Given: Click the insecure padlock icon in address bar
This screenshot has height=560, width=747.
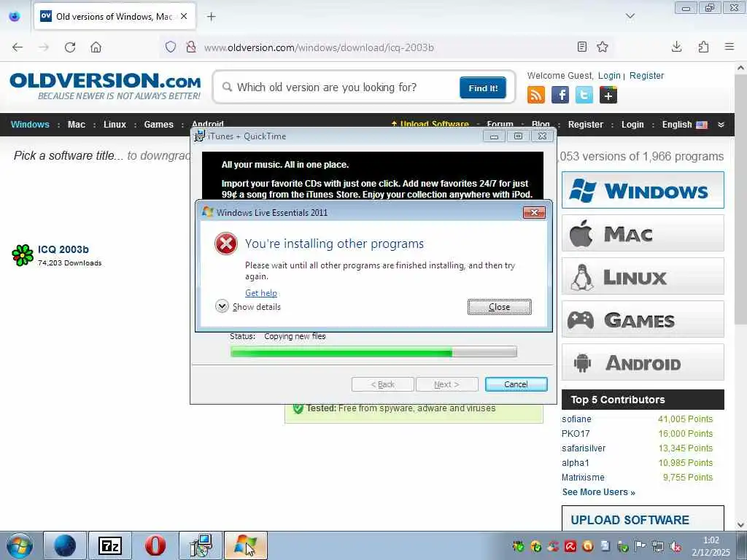Looking at the screenshot, I should 191,47.
